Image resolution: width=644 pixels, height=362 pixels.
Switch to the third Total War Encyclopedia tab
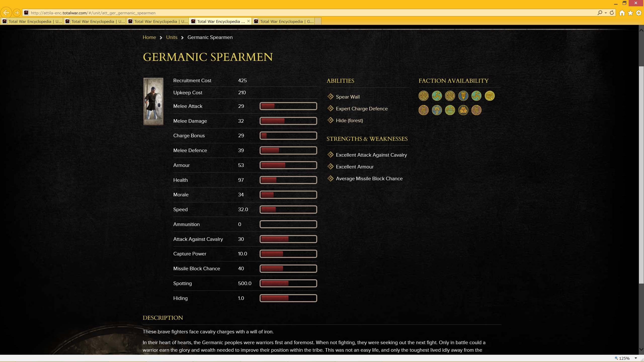coord(158,21)
